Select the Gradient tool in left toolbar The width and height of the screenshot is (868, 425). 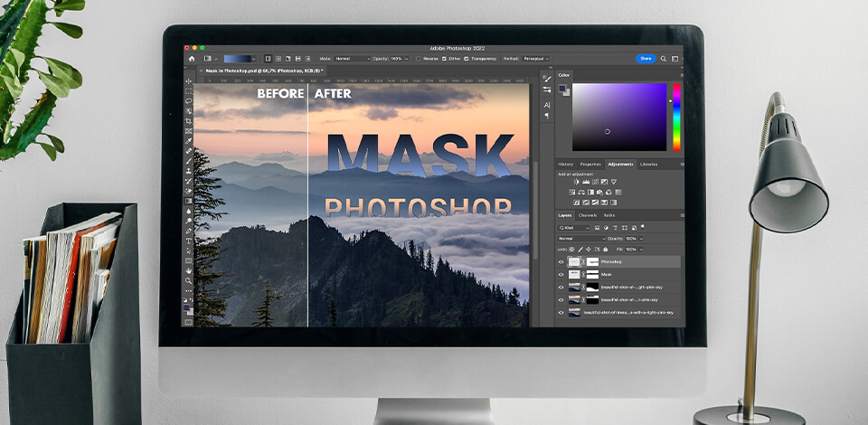tap(189, 201)
